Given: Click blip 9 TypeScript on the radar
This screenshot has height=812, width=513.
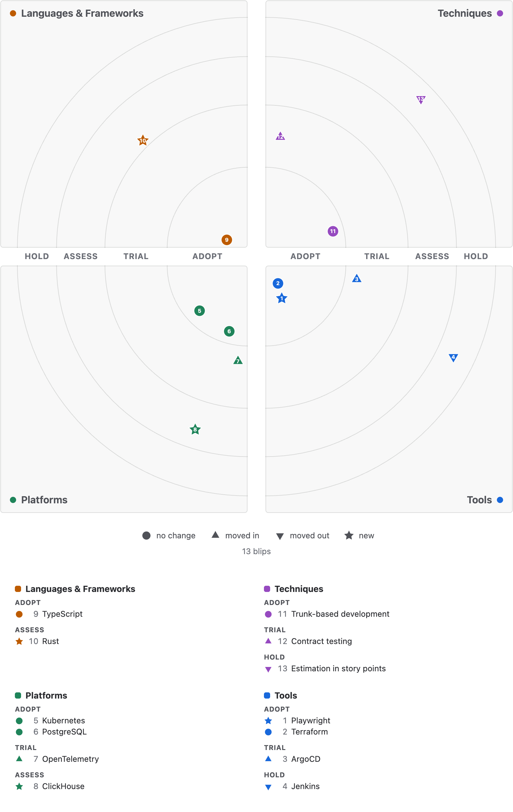Looking at the screenshot, I should [226, 240].
